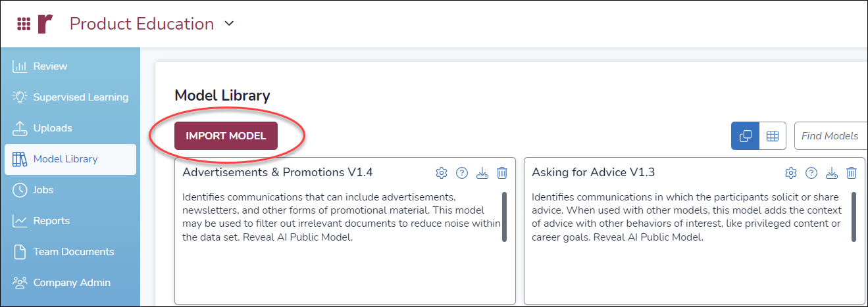Delete the Advertisements & Promotions model

tap(502, 173)
